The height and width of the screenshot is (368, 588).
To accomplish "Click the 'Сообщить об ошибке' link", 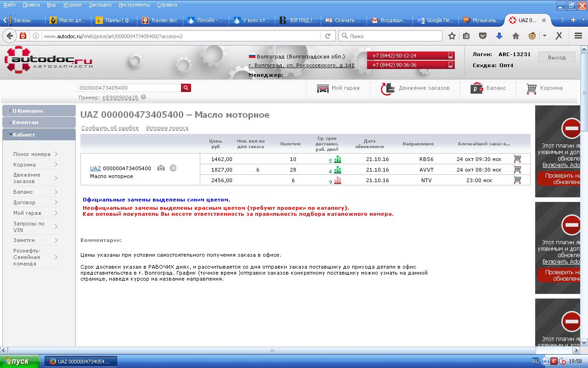I will (x=110, y=128).
